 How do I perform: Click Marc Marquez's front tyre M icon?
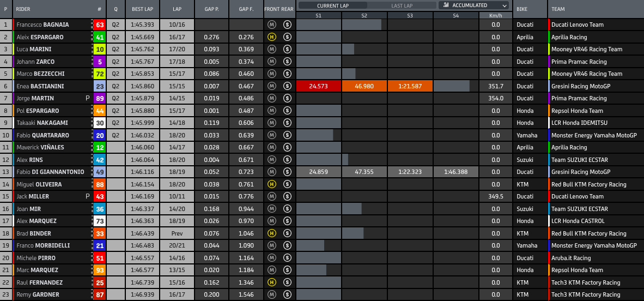point(271,270)
